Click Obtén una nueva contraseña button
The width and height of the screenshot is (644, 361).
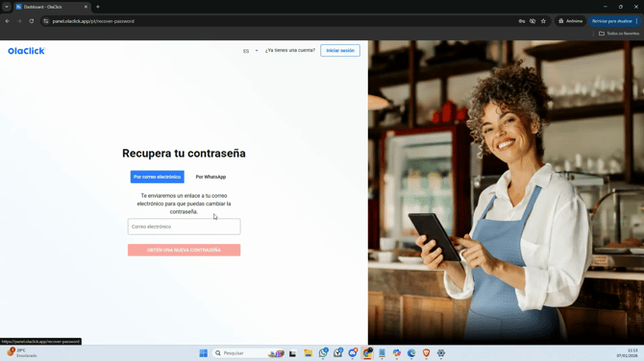pyautogui.click(x=184, y=250)
